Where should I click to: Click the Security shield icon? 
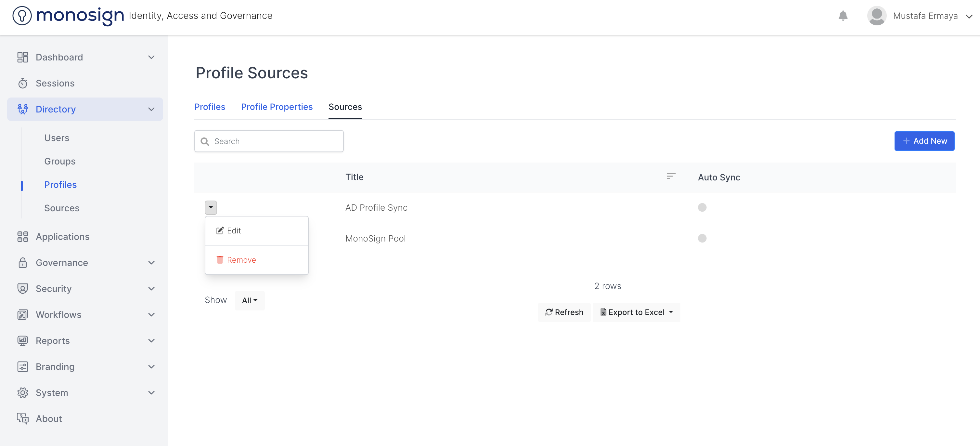[x=23, y=288]
